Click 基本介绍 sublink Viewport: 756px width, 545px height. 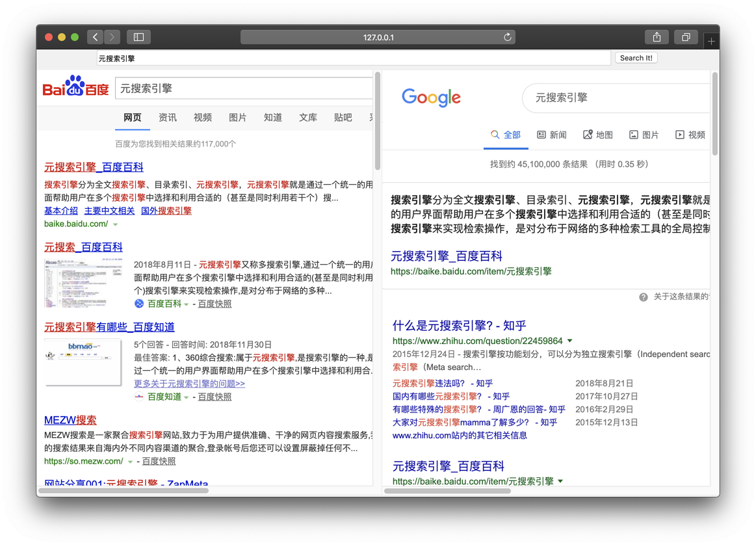pos(60,211)
